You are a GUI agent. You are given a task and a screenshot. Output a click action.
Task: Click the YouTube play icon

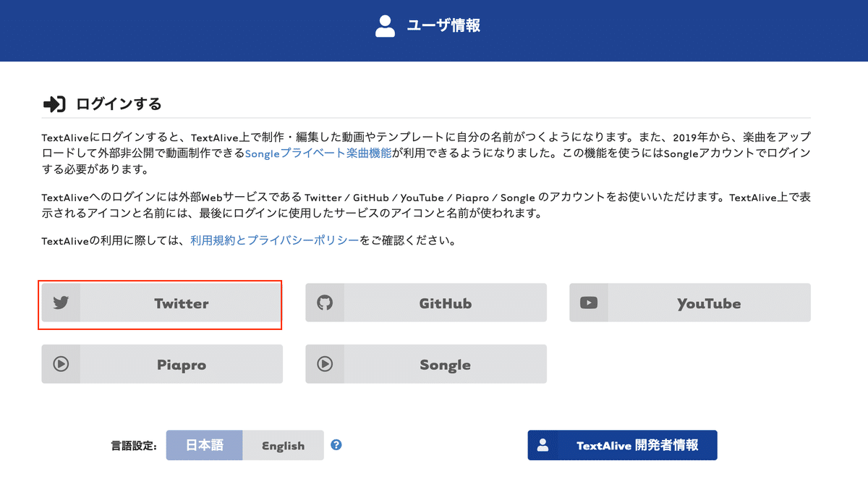point(589,303)
